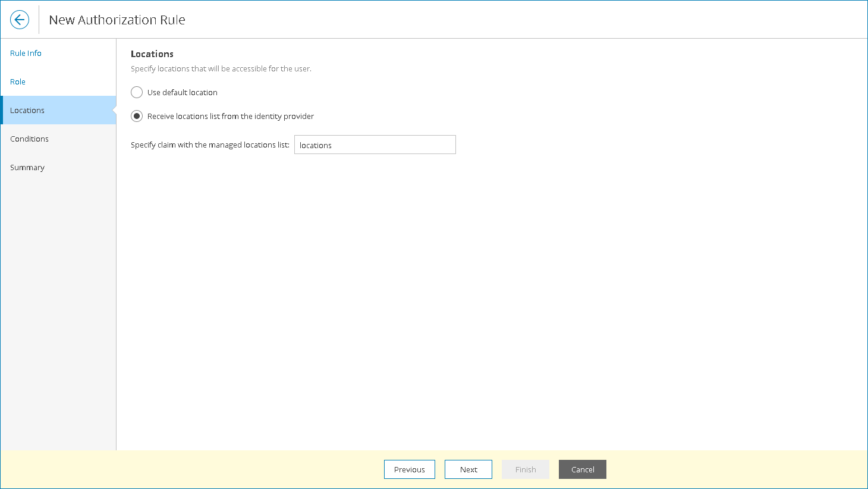The image size is (868, 489).
Task: Open the Conditions step
Action: 29,139
